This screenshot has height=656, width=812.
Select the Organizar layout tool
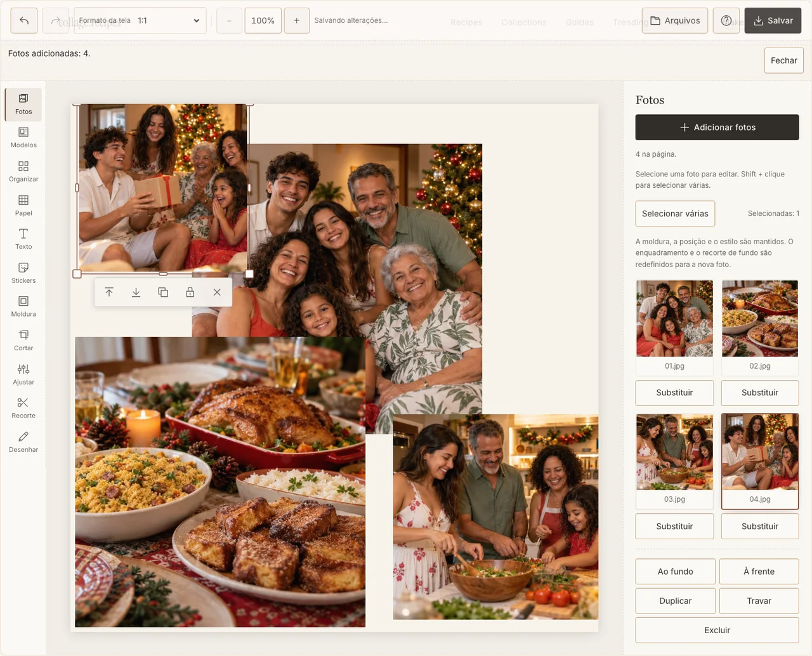click(x=23, y=172)
